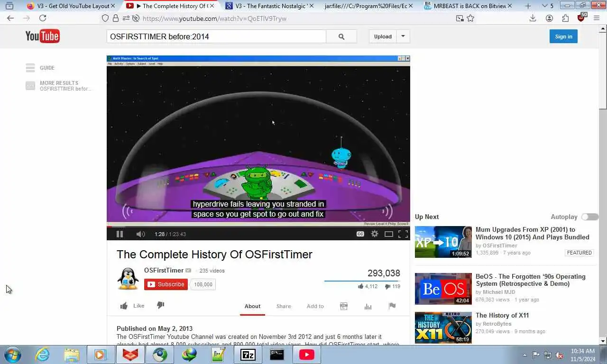Open Mum Upgrades From XP thumbnail

point(443,242)
